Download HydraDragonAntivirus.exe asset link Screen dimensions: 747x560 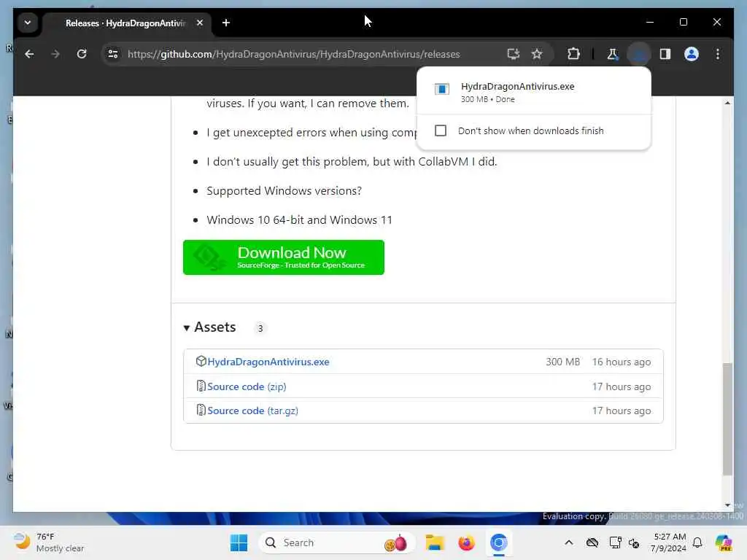coord(268,362)
